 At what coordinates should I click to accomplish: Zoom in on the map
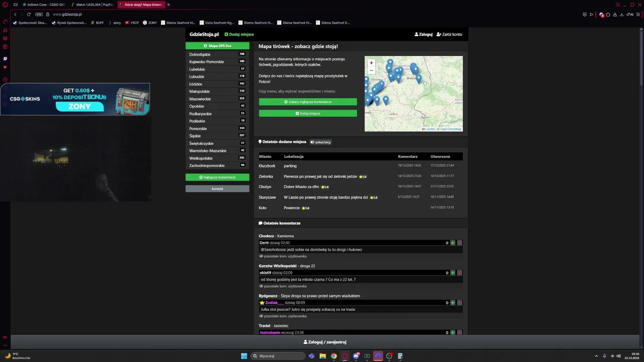371,63
